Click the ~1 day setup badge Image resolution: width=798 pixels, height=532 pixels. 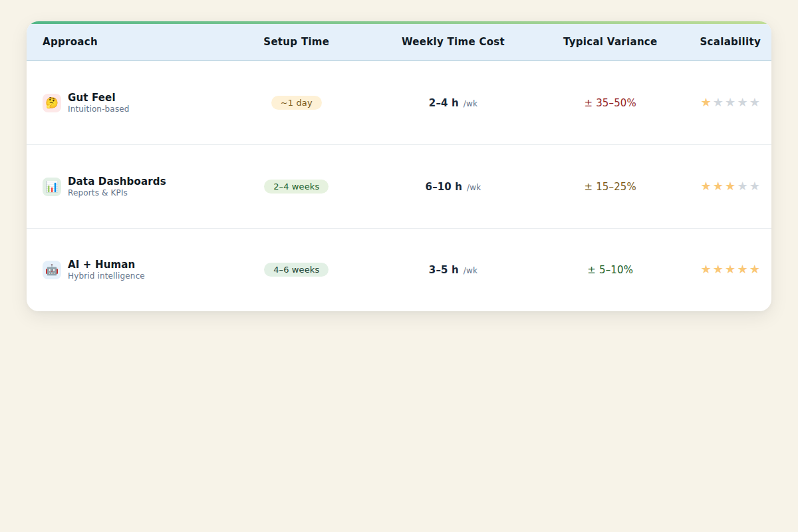tap(297, 103)
